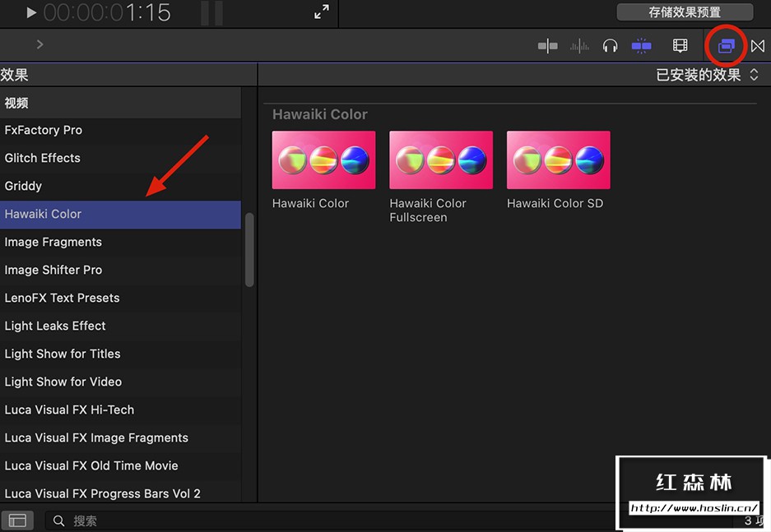Viewport: 771px width, 532px height.
Task: Click the Hawaiki Color Fullscreen label text
Action: point(428,210)
